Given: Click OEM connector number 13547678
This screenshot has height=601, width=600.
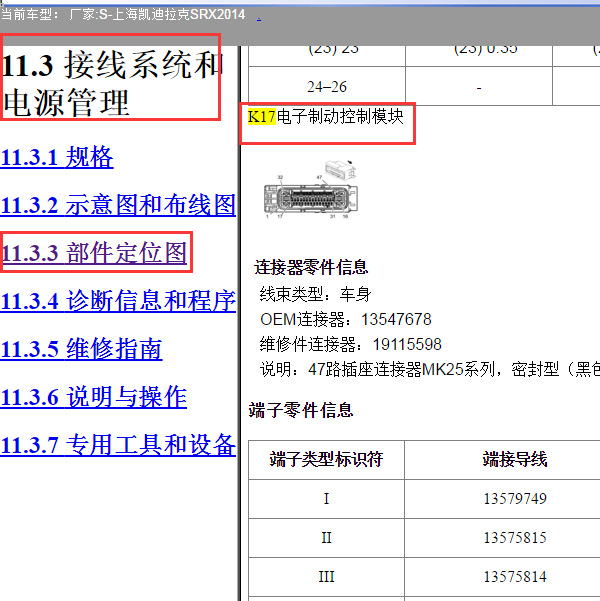Looking at the screenshot, I should pyautogui.click(x=396, y=320).
